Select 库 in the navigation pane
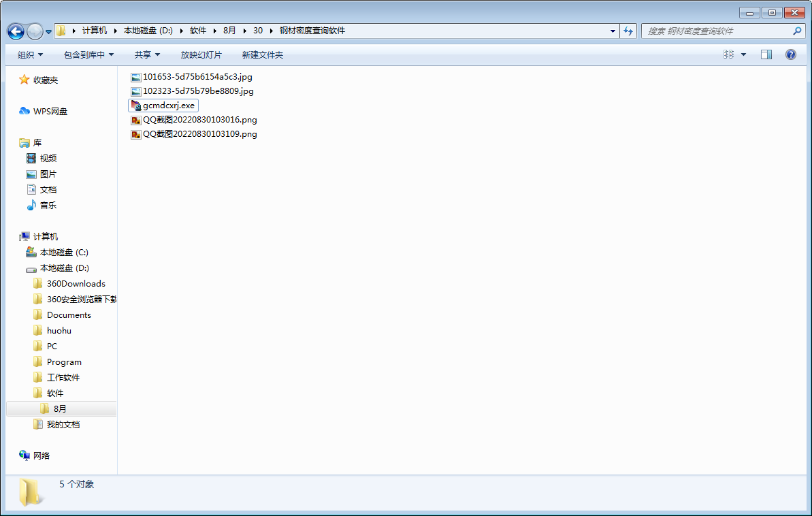812x516 pixels. (x=37, y=142)
